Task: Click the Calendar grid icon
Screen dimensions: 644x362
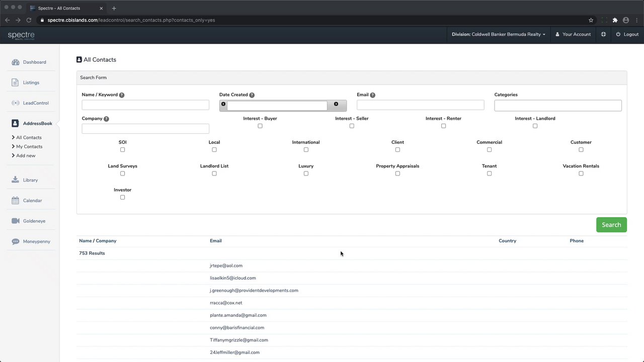Action: (15, 201)
